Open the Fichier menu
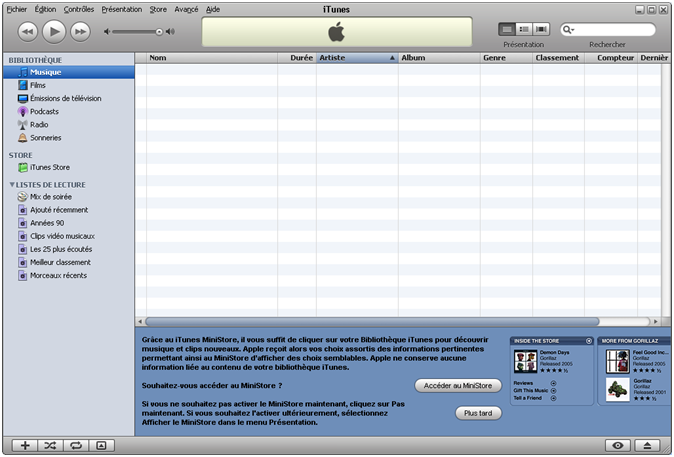 17,9
